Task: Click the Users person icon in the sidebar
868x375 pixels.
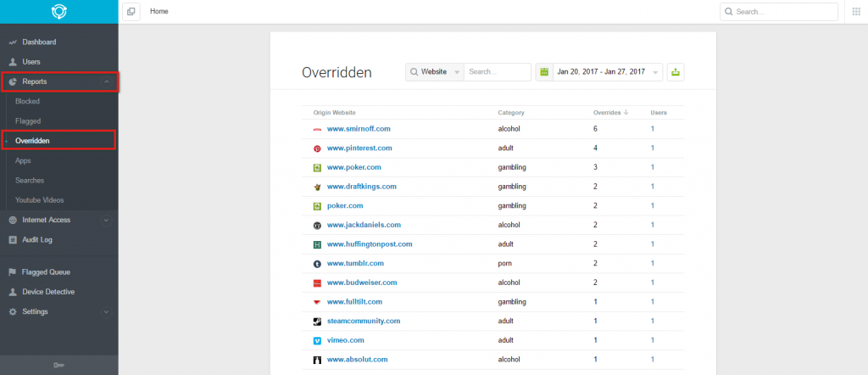Action: (13, 62)
